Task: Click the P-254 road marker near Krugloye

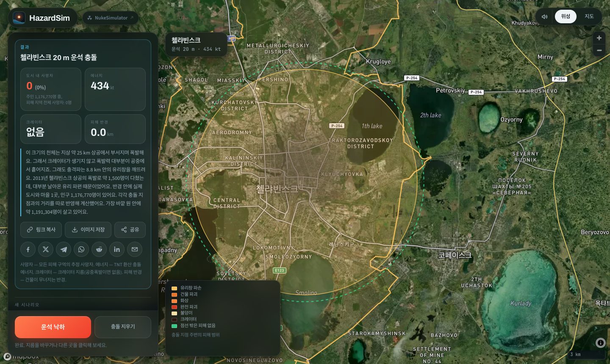Action: pyautogui.click(x=412, y=78)
